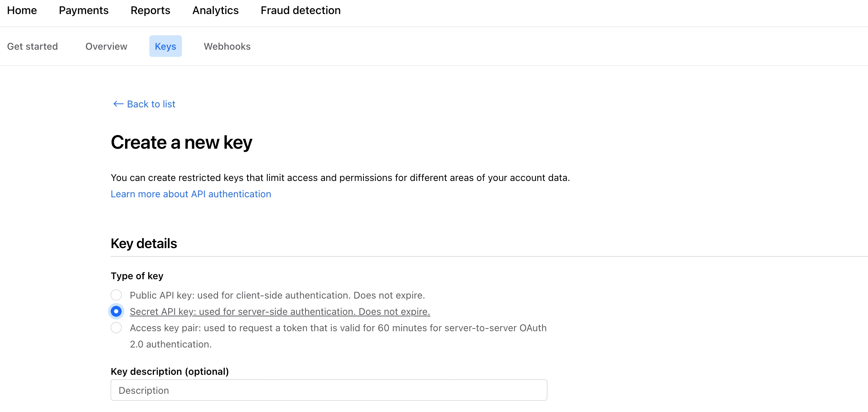Open the Analytics menu item
Viewport: 868px width, 412px height.
pyautogui.click(x=216, y=10)
